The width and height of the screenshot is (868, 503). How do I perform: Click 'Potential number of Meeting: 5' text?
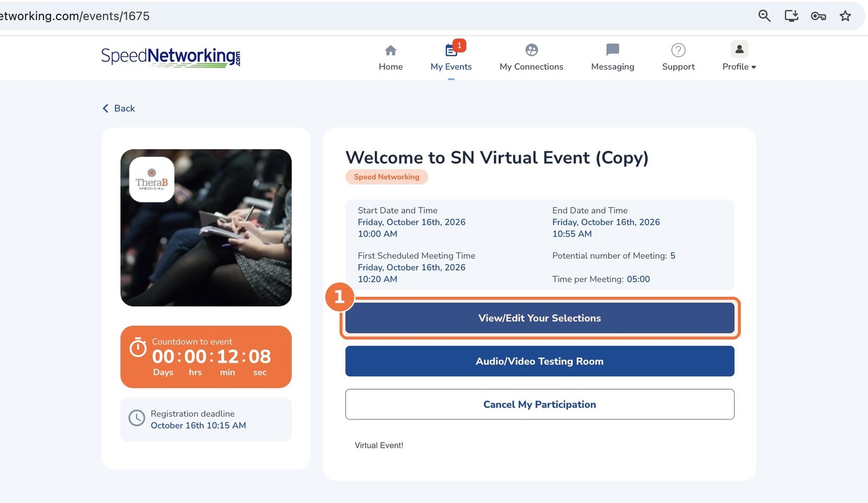(614, 256)
